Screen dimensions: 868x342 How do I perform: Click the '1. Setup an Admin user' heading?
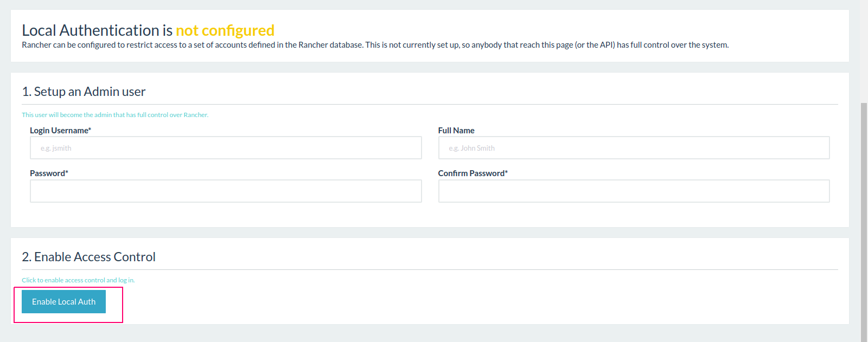84,92
